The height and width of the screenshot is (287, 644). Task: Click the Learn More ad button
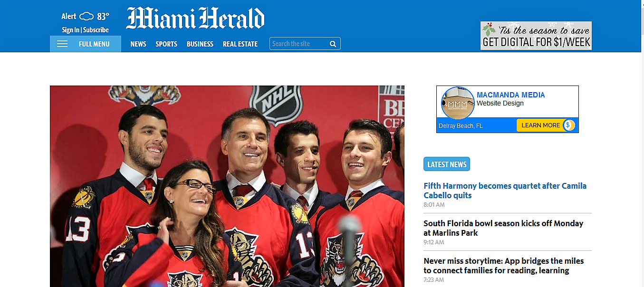(x=541, y=125)
